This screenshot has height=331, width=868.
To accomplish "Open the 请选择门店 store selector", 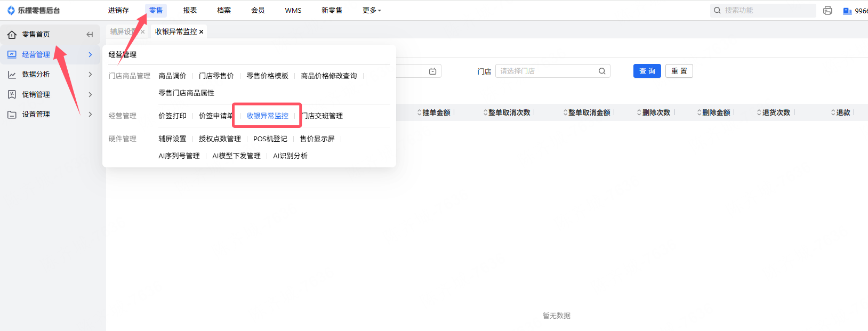I will (x=552, y=71).
